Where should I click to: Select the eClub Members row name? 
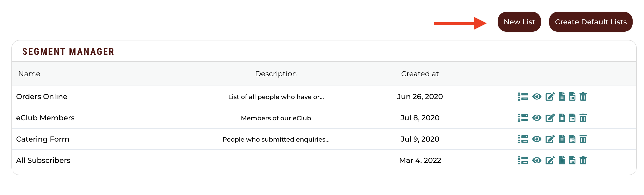45,118
